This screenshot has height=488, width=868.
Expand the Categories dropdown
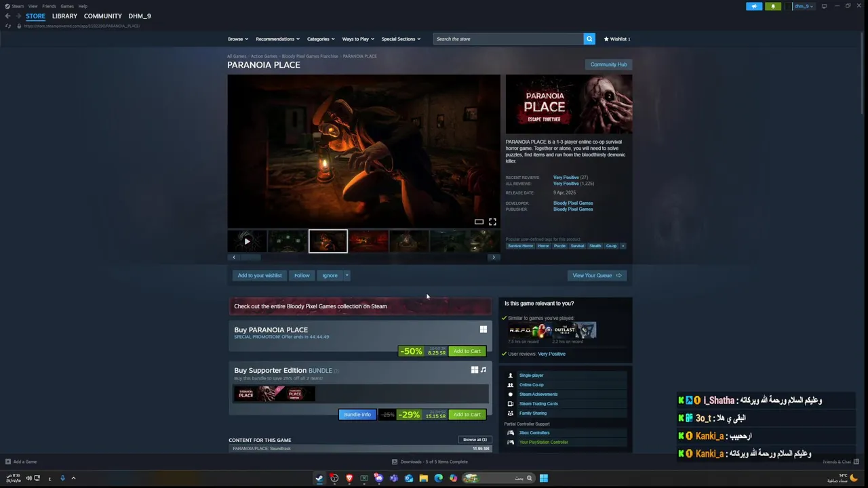(x=321, y=39)
